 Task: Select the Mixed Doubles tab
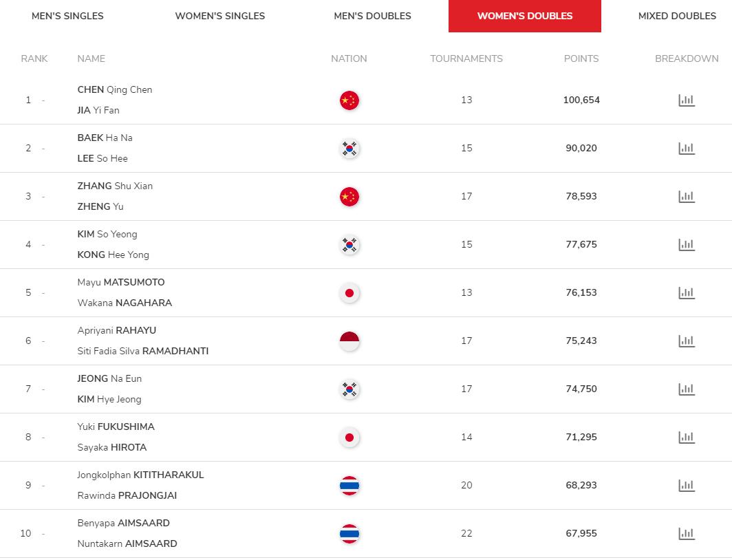coord(677,16)
